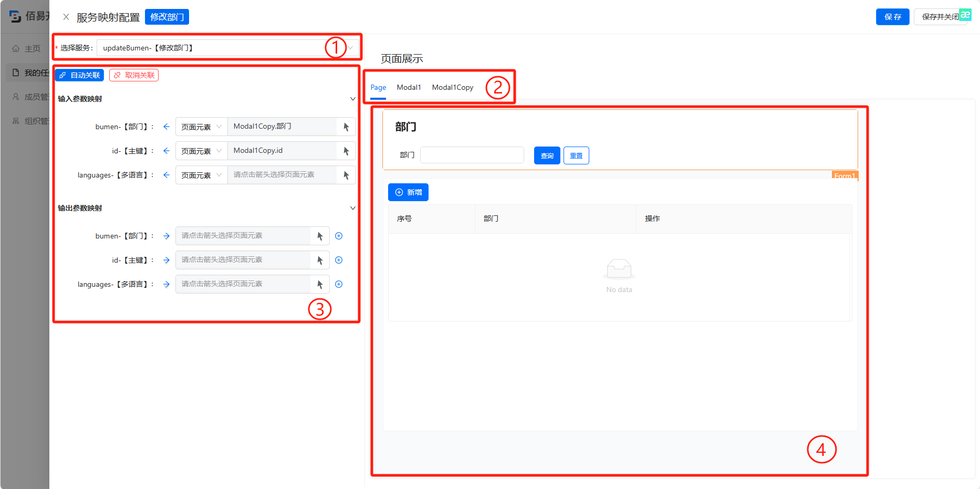The width and height of the screenshot is (980, 489).
Task: Click left arrow icon beside input id
Action: pos(166,151)
